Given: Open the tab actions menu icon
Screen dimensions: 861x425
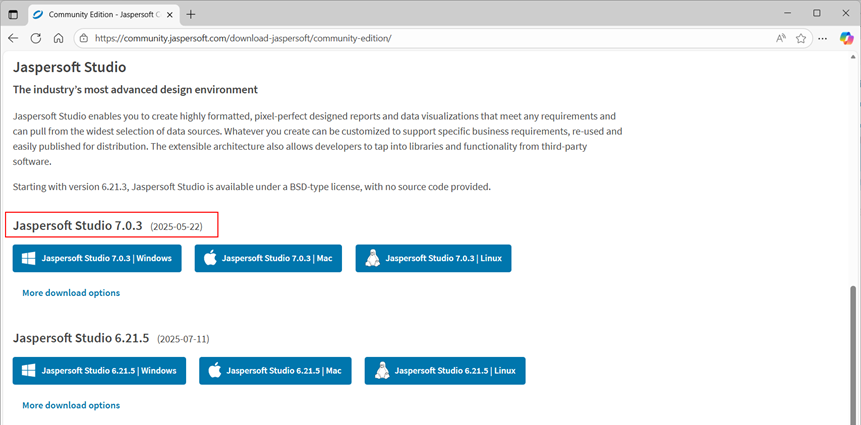Looking at the screenshot, I should [13, 14].
